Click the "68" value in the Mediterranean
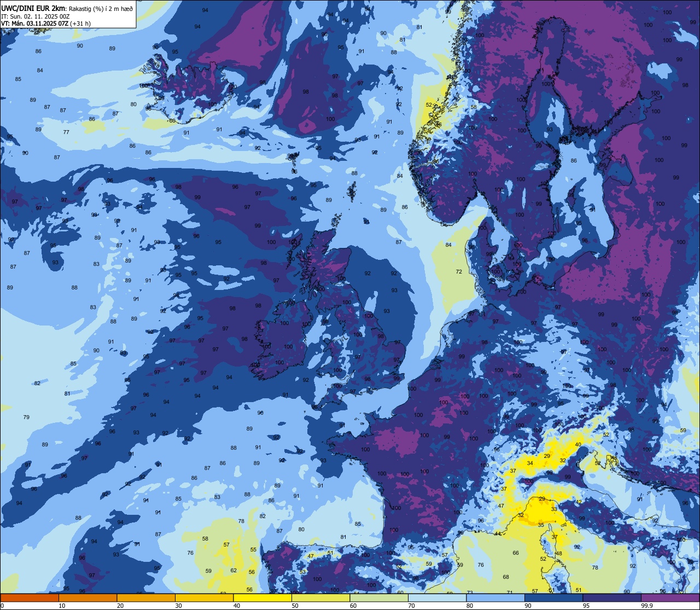This screenshot has width=700, height=610. (506, 577)
